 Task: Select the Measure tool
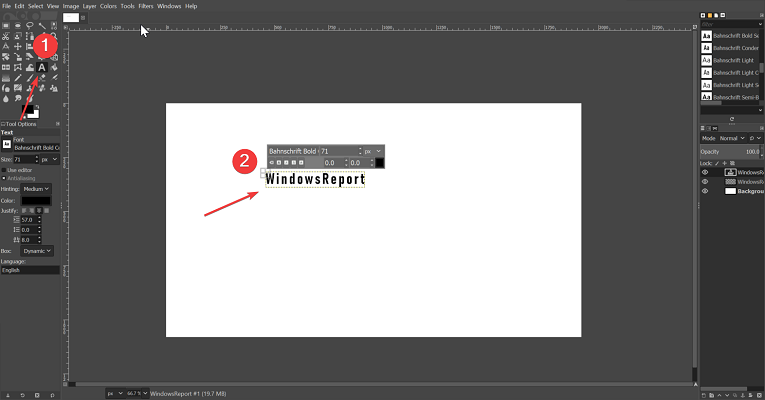pyautogui.click(x=6, y=46)
